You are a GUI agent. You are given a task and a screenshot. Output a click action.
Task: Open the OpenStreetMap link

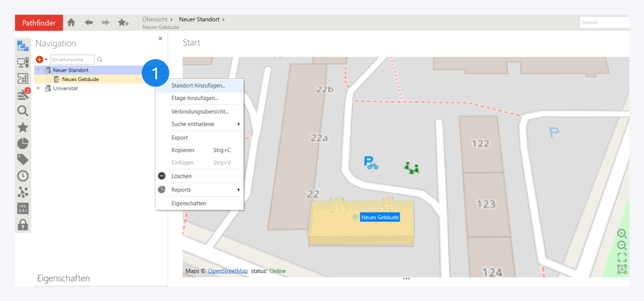227,271
